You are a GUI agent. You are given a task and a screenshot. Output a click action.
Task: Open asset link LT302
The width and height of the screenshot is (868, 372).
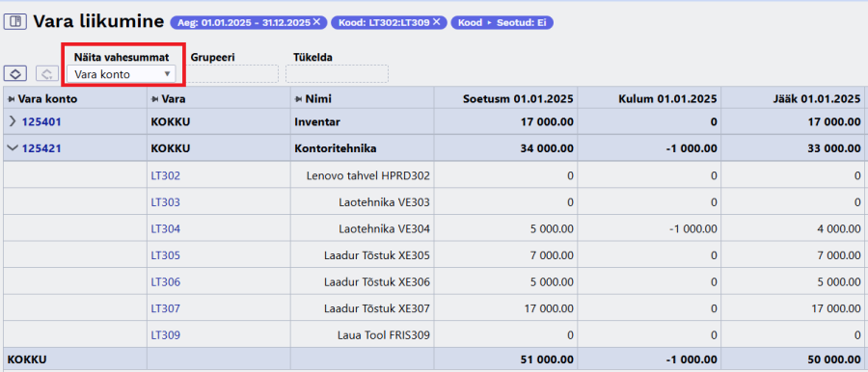[166, 176]
